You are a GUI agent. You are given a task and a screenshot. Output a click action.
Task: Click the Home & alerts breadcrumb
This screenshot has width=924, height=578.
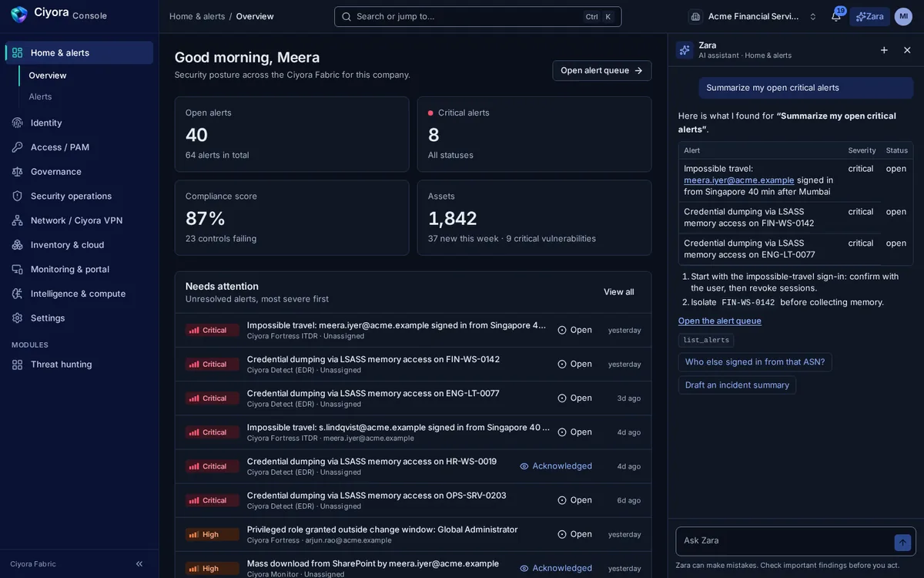(197, 16)
